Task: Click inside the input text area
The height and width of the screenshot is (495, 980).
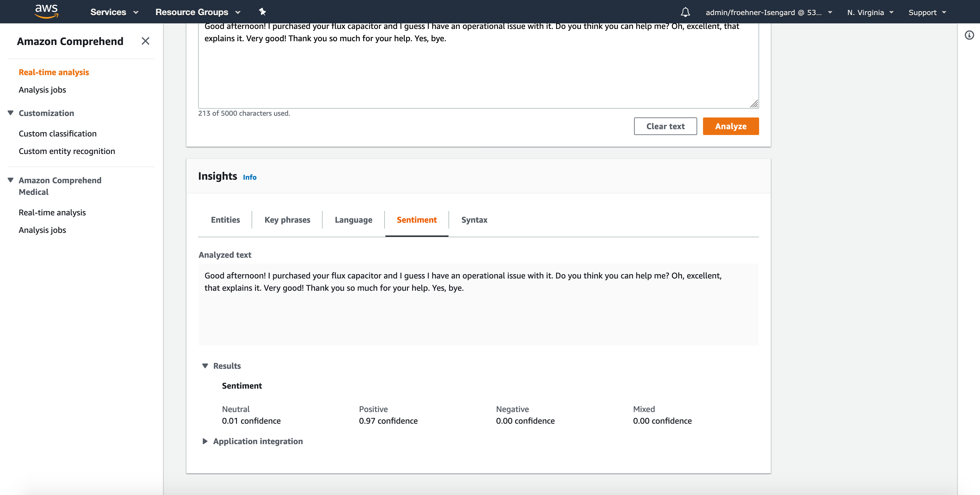Action: coord(478,72)
